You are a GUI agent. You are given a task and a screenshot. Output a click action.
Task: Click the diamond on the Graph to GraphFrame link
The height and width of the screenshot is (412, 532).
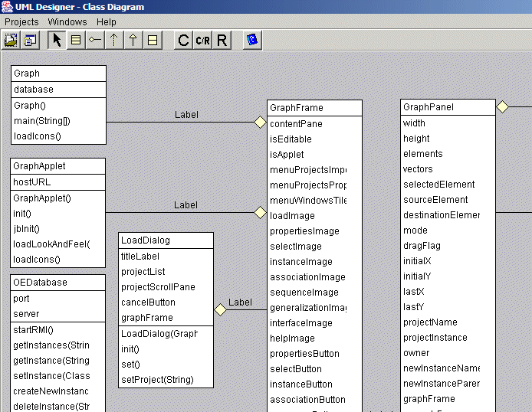(260, 122)
